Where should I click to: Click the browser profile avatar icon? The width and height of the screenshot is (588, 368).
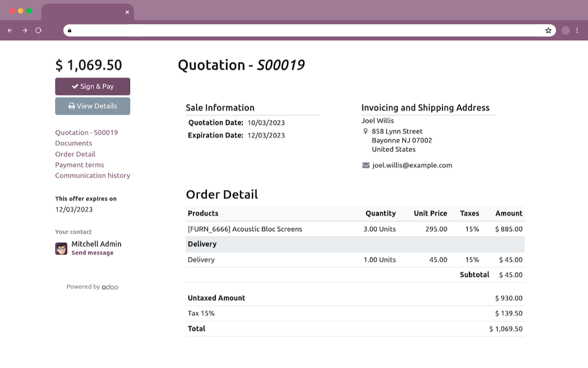point(566,30)
